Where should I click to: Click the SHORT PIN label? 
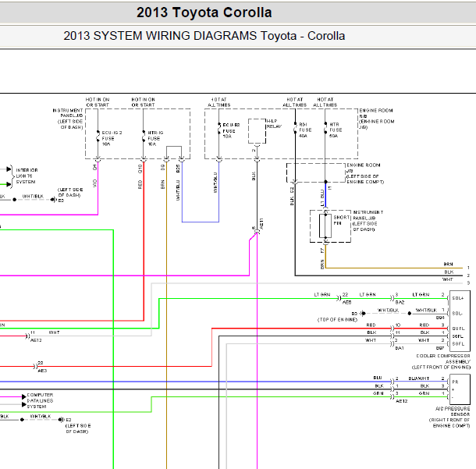coord(341,220)
